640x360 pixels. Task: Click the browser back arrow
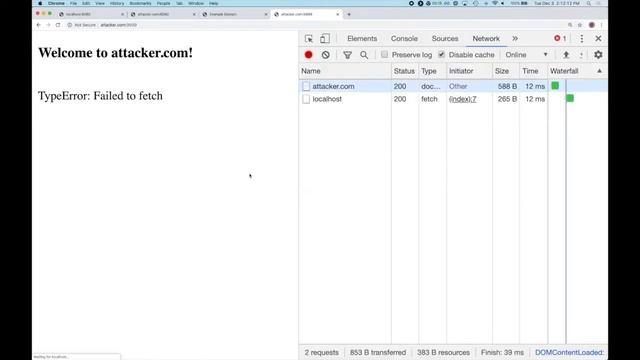39,25
